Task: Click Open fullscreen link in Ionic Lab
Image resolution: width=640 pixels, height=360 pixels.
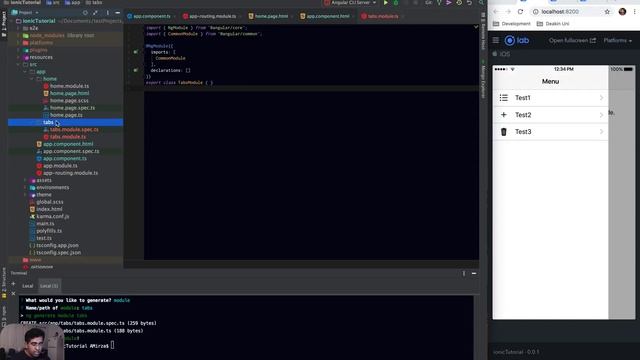Action: pyautogui.click(x=572, y=40)
